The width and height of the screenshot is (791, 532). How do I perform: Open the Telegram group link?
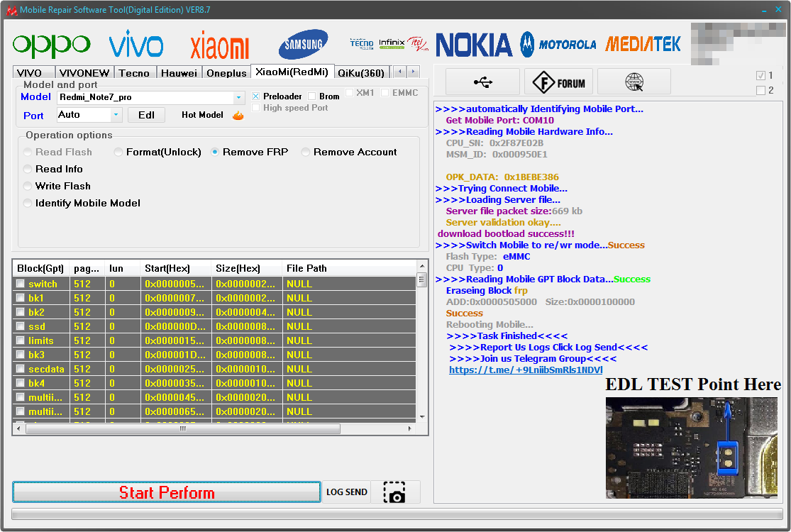click(526, 370)
